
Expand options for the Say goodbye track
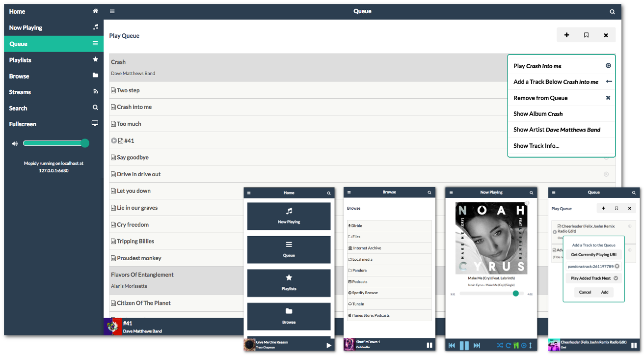tap(606, 157)
